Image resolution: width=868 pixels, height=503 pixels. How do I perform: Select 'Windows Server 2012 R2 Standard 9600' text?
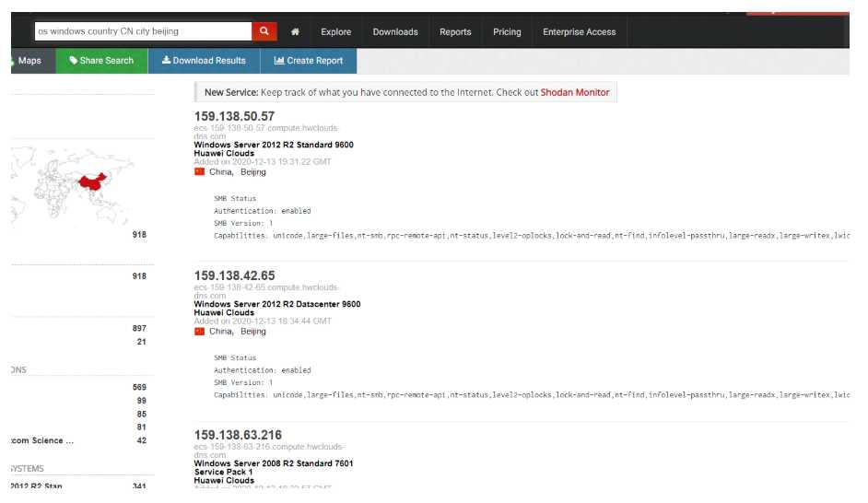tap(274, 145)
